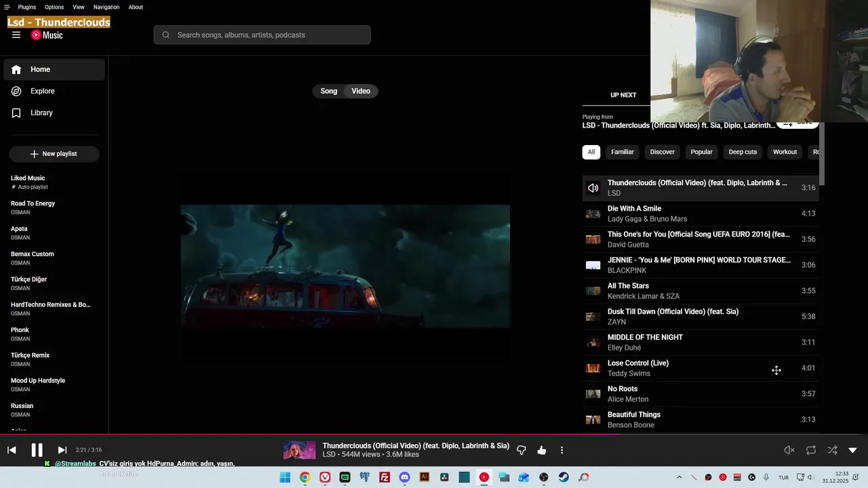Skip to the next track

(x=62, y=450)
